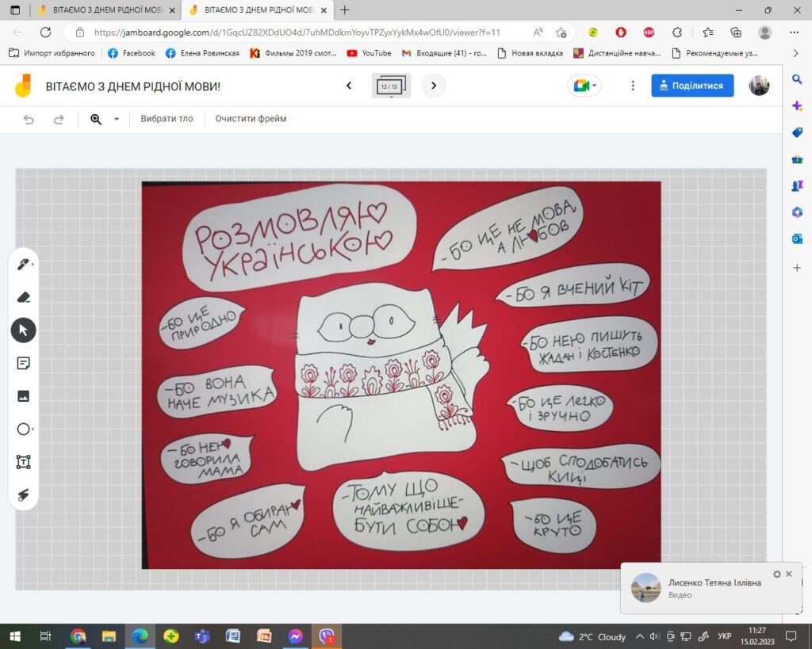Select the Pen tool in Jamboard
The height and width of the screenshot is (649, 812).
23,265
